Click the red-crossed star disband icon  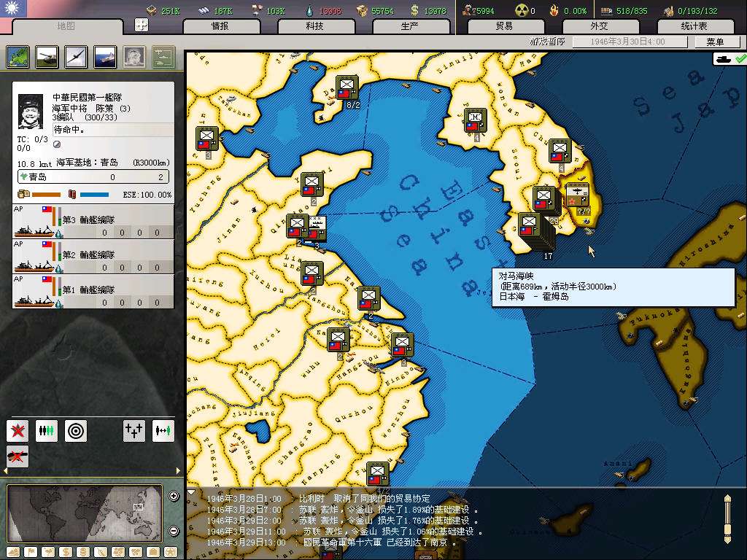pyautogui.click(x=18, y=431)
